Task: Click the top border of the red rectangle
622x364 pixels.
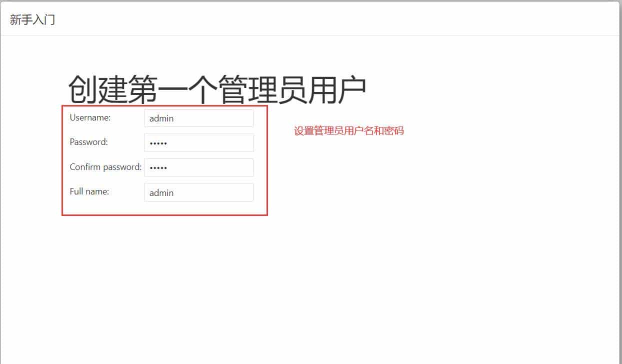Action: click(x=165, y=106)
